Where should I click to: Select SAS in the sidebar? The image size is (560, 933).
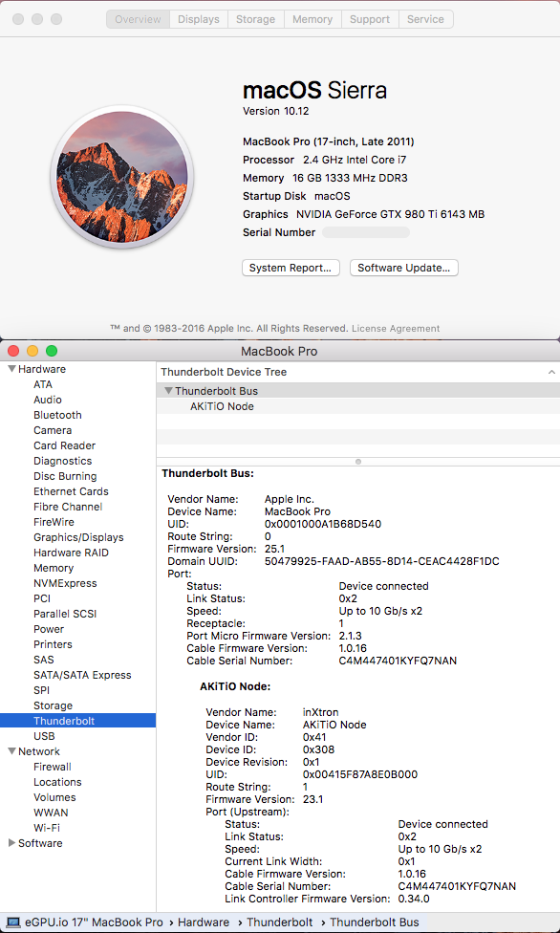(x=43, y=660)
